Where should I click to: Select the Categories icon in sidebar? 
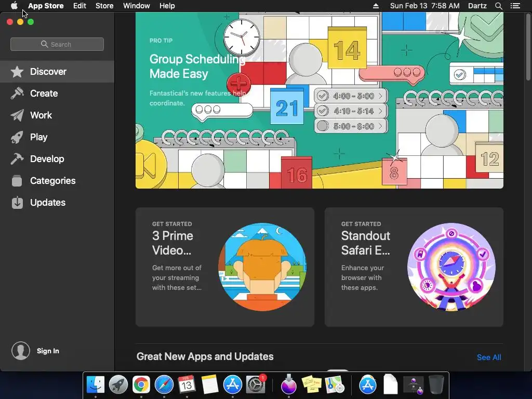pos(17,181)
